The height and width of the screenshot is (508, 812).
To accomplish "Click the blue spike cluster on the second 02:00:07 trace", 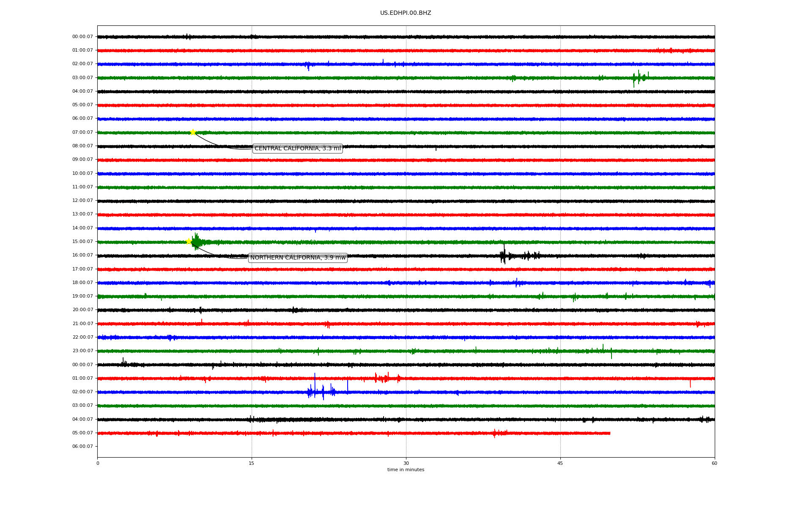I will tap(319, 391).
